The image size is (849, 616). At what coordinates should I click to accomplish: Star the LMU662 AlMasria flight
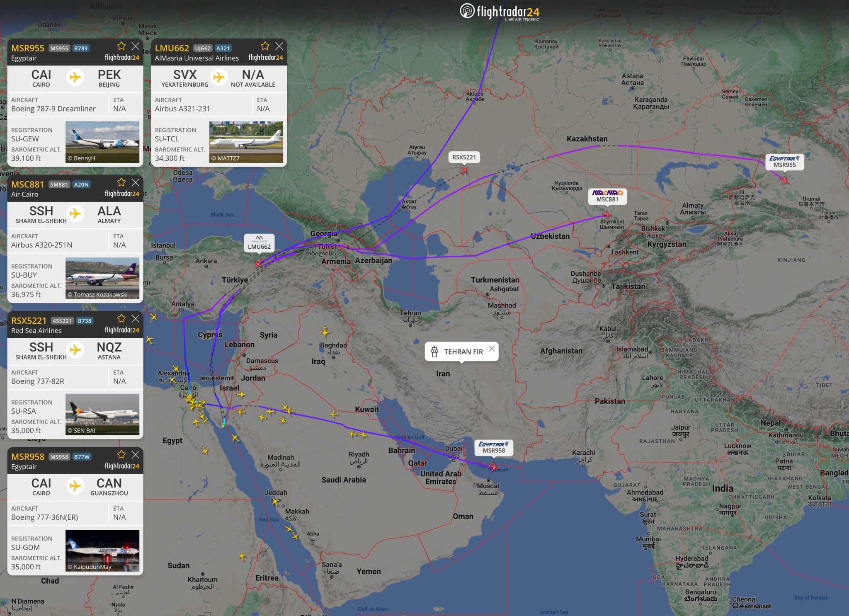pyautogui.click(x=265, y=46)
